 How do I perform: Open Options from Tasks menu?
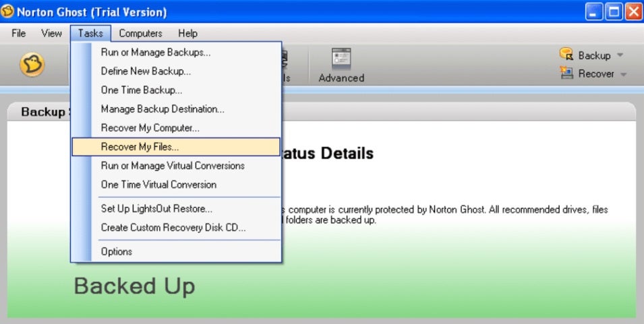coord(176,251)
